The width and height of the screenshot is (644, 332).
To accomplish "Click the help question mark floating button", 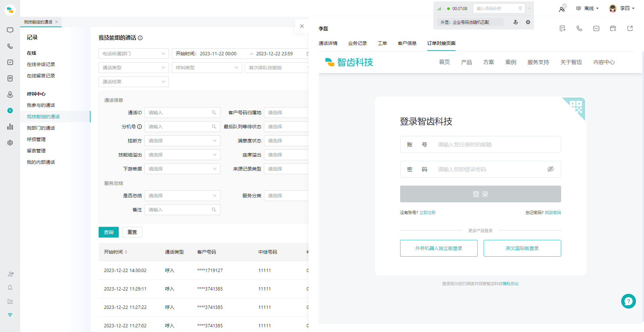I will click(x=629, y=301).
